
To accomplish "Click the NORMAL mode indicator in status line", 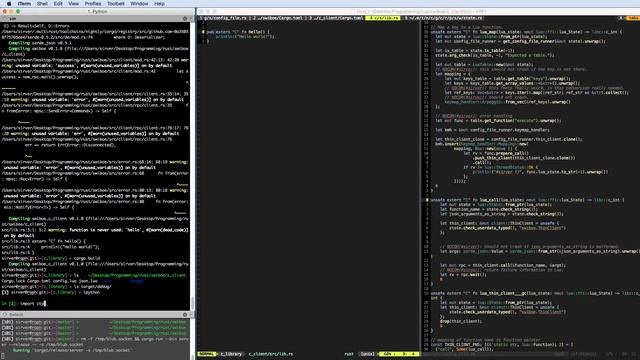I will pyautogui.click(x=207, y=354).
